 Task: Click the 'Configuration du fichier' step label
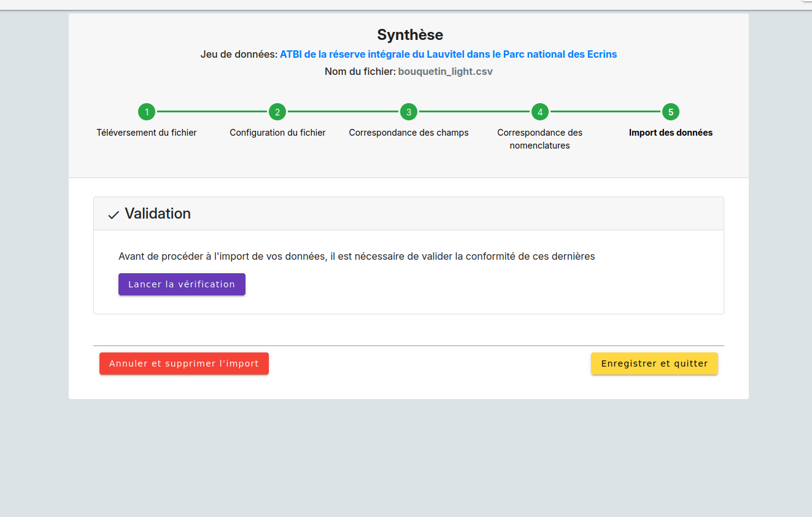[x=277, y=133]
